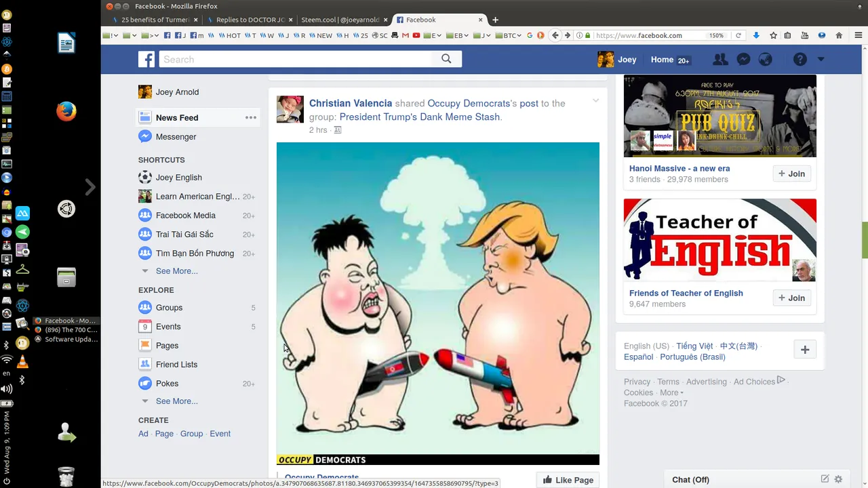Open the More footer dropdown

671,392
